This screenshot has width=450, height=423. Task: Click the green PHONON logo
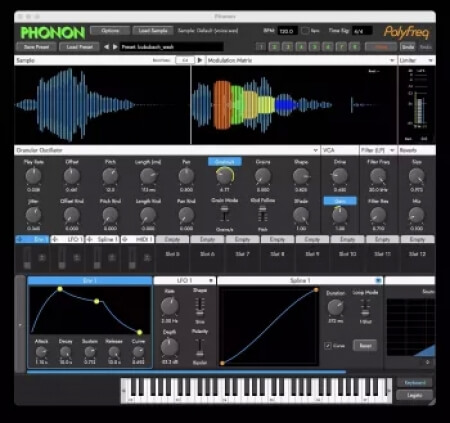(x=53, y=33)
